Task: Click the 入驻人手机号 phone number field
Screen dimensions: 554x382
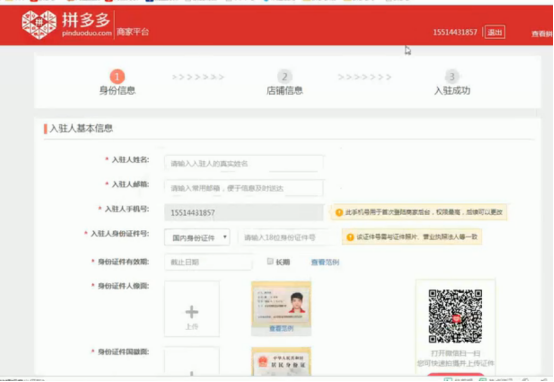Action: point(243,213)
